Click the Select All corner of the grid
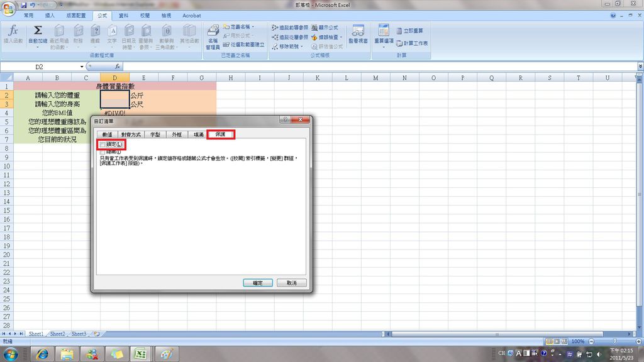The height and width of the screenshot is (362, 644). 6,77
